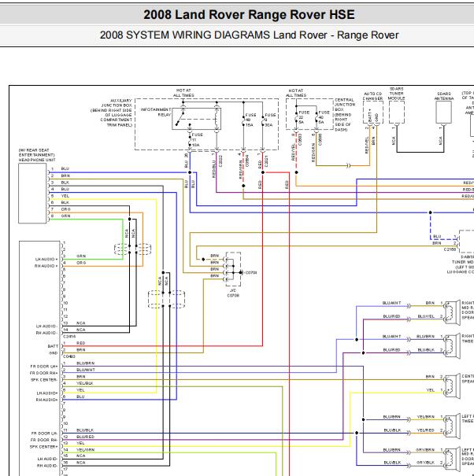The image size is (474, 476).
Task: Click the 'GND' label under BATT
Action: pyautogui.click(x=54, y=353)
